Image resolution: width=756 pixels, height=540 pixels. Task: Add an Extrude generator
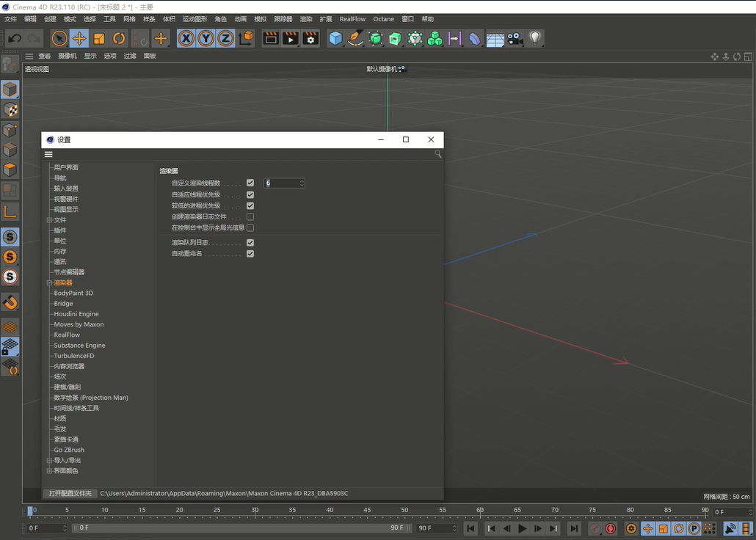coord(396,38)
